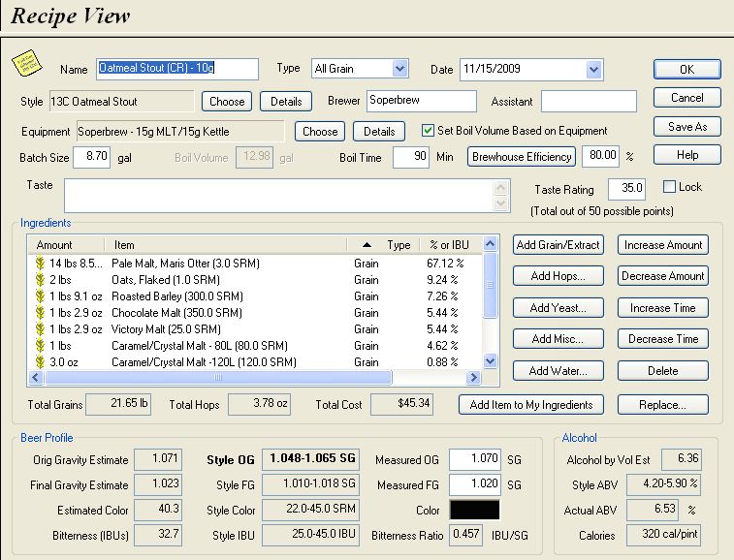Open the Type dropdown (All Grain)

coord(399,69)
